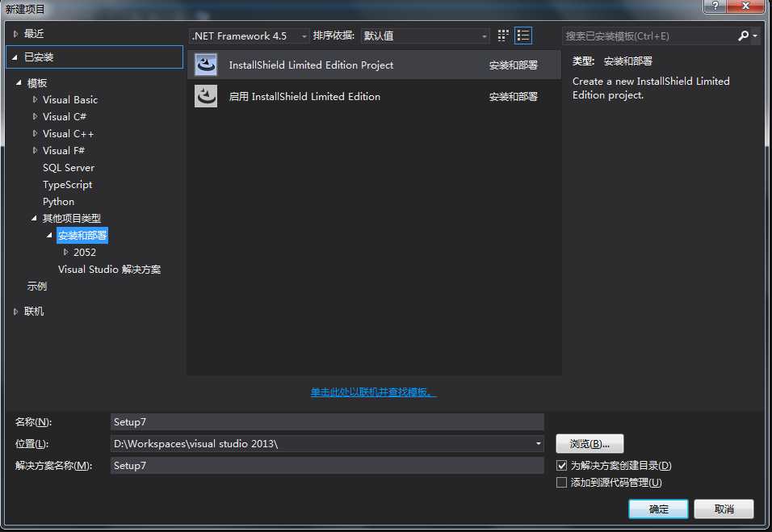
Task: Switch to small icons view
Action: point(502,36)
